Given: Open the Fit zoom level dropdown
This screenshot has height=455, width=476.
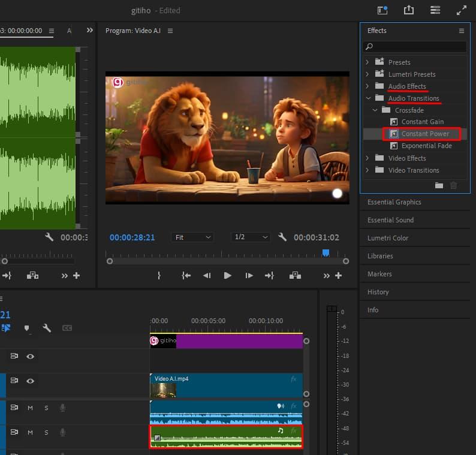Looking at the screenshot, I should [x=192, y=237].
